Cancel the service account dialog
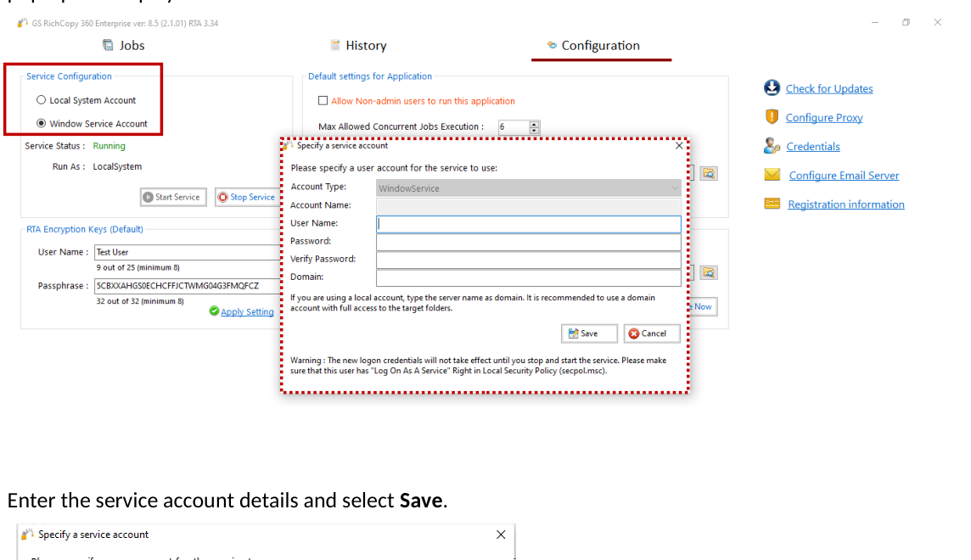 pyautogui.click(x=652, y=333)
